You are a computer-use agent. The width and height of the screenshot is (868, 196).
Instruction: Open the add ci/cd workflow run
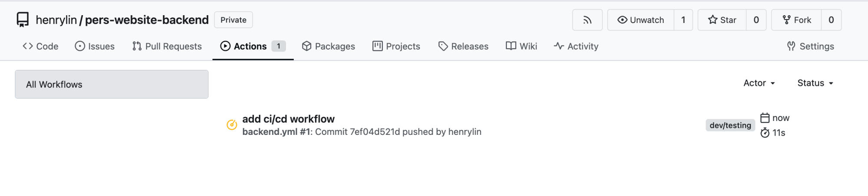288,119
